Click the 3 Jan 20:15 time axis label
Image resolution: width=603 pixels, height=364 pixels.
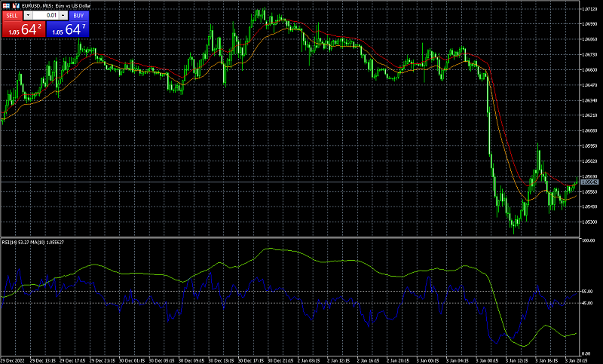pyautogui.click(x=577, y=360)
